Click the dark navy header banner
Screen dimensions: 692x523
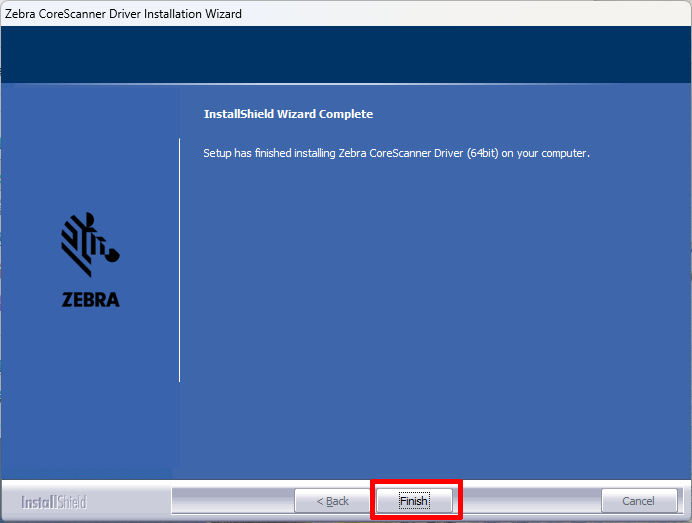tap(346, 55)
